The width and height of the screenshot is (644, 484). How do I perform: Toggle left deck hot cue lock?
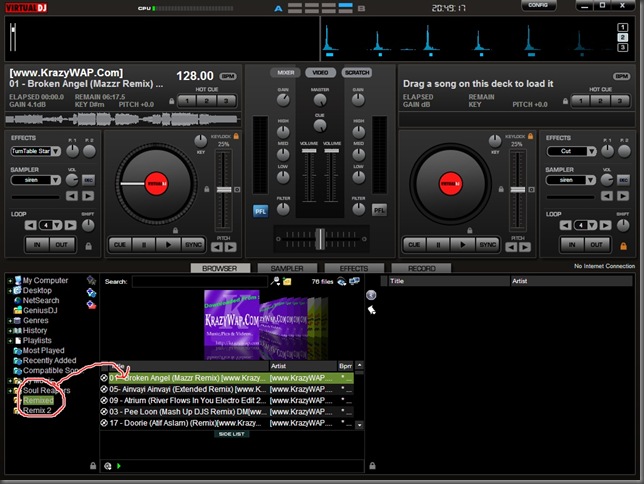[172, 101]
